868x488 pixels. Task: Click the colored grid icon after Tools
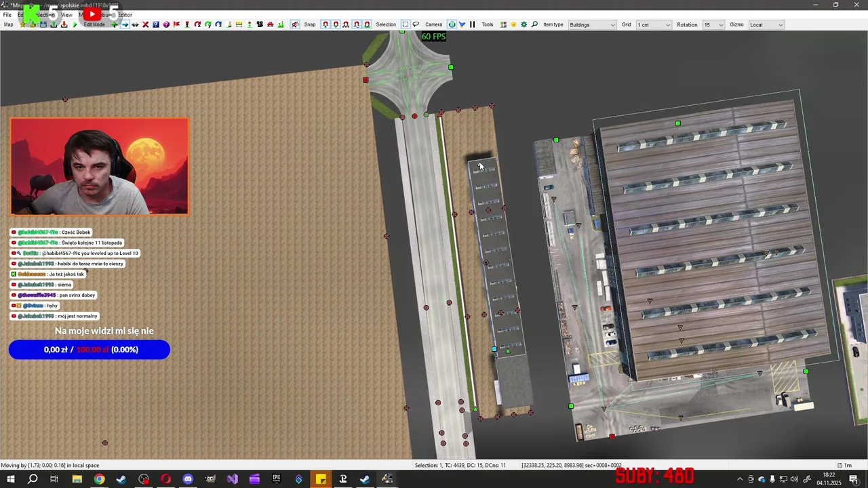tap(503, 24)
